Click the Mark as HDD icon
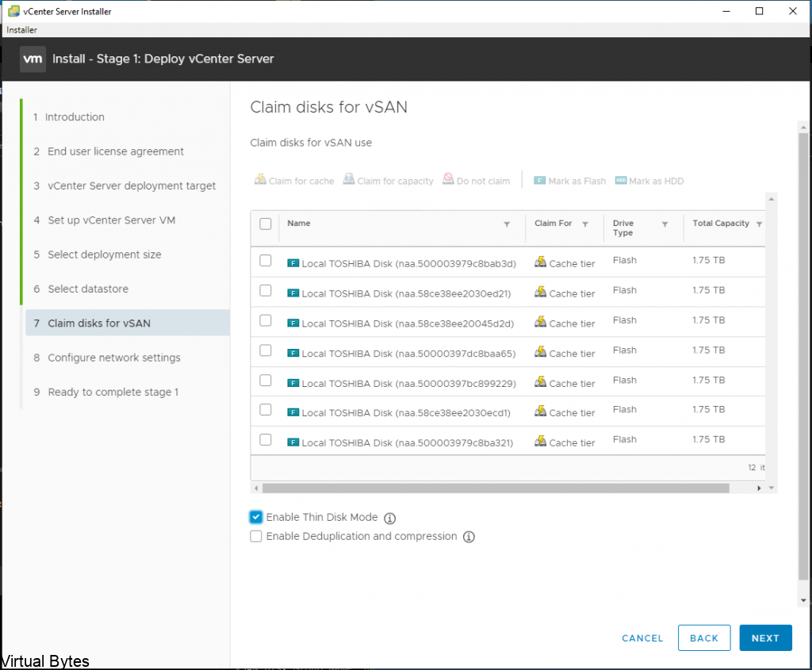 pos(621,180)
